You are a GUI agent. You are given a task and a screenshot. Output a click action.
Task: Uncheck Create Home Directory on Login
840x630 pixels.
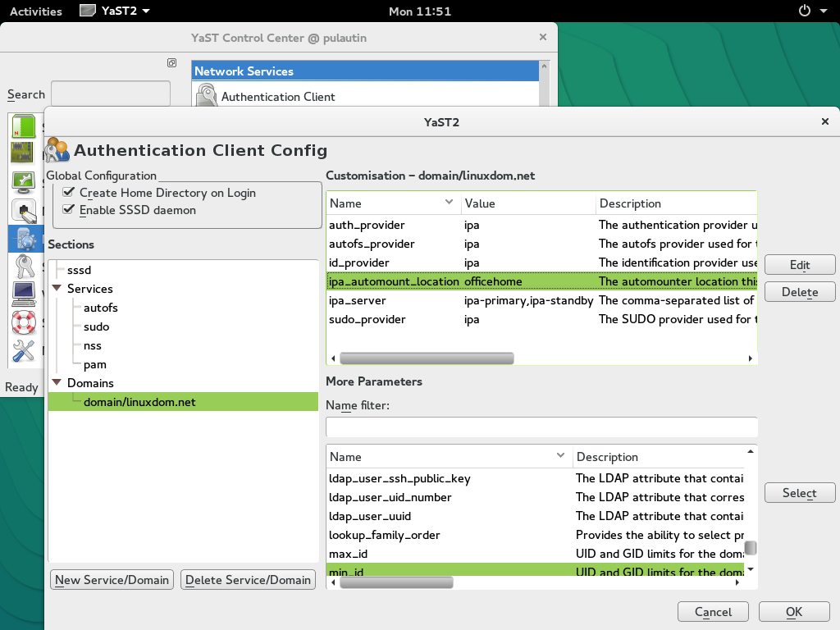[68, 193]
